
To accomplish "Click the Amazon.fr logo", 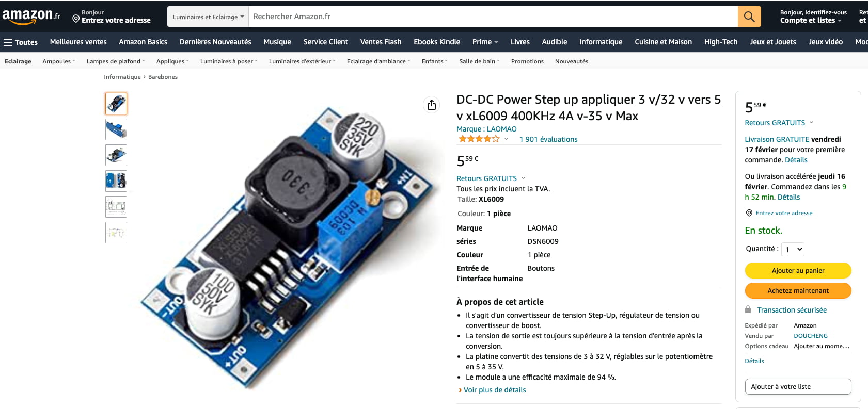I will pos(31,17).
